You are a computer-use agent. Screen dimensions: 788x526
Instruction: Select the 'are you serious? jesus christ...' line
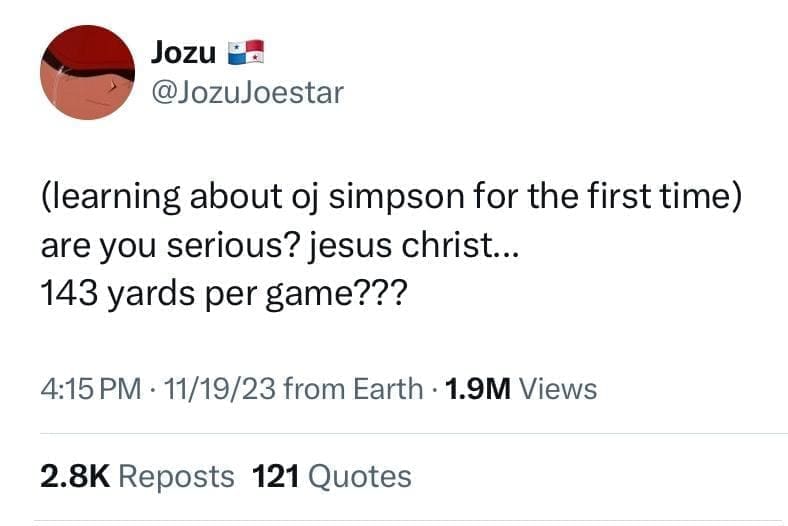[279, 245]
